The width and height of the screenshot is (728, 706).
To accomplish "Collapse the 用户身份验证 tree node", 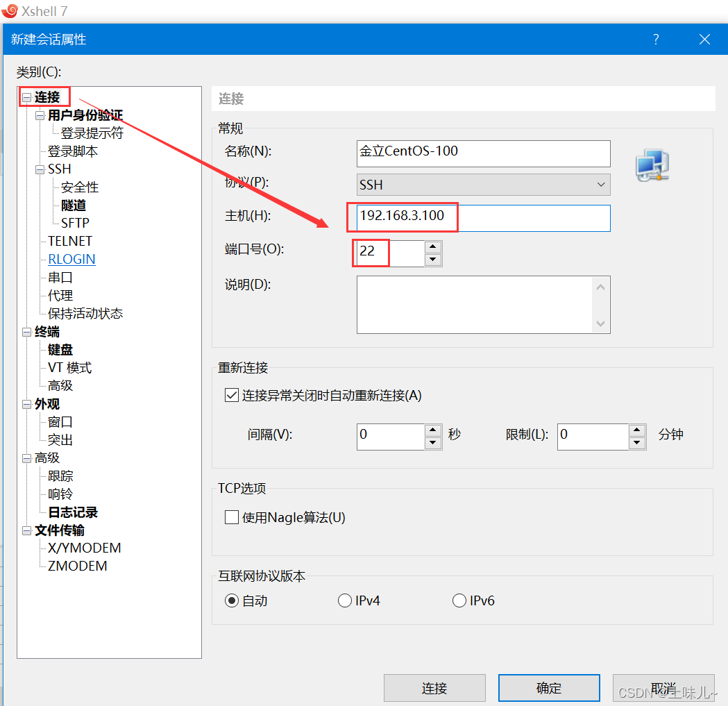I will [40, 115].
